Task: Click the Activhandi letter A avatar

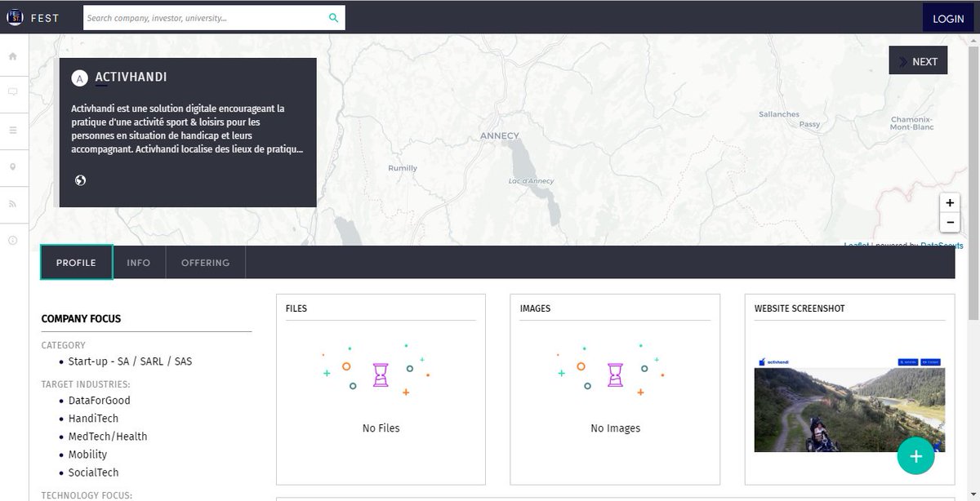Action: click(x=79, y=78)
